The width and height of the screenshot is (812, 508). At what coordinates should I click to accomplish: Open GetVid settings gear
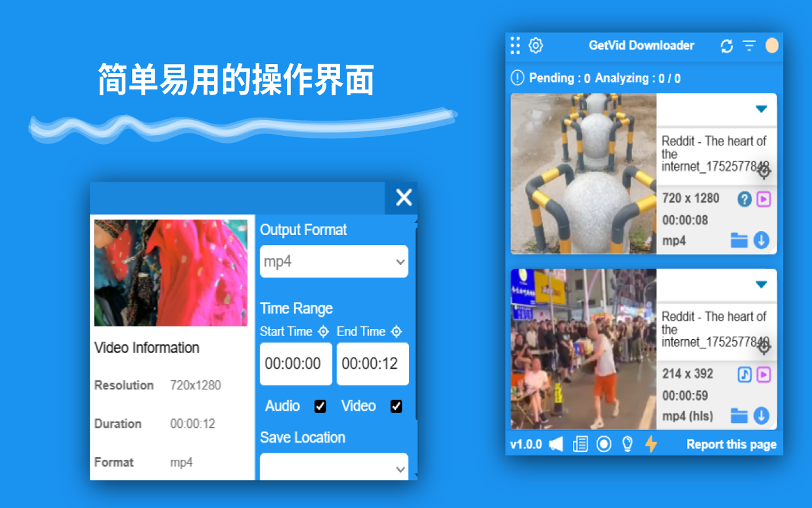click(x=536, y=45)
